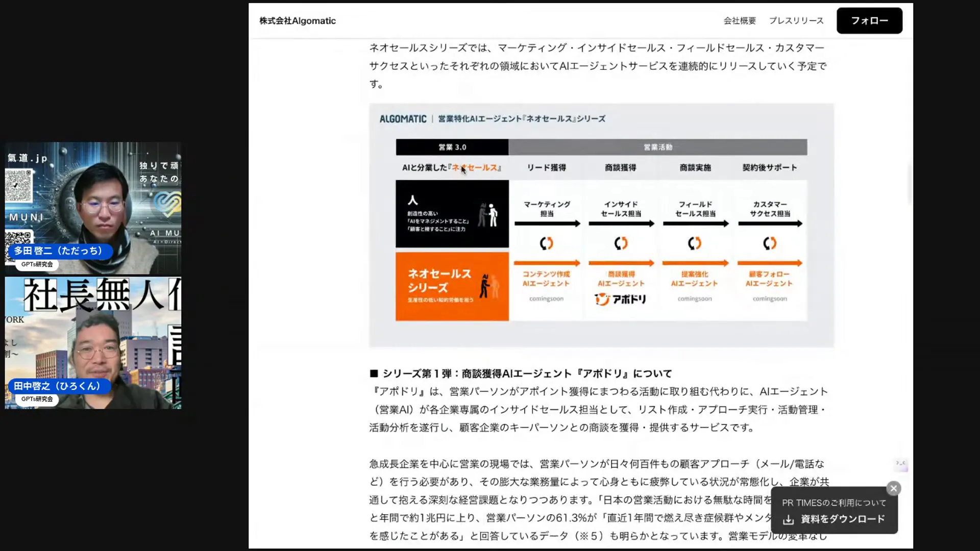Image resolution: width=980 pixels, height=551 pixels.
Task: Click 資料をダウンロード download button
Action: (834, 519)
